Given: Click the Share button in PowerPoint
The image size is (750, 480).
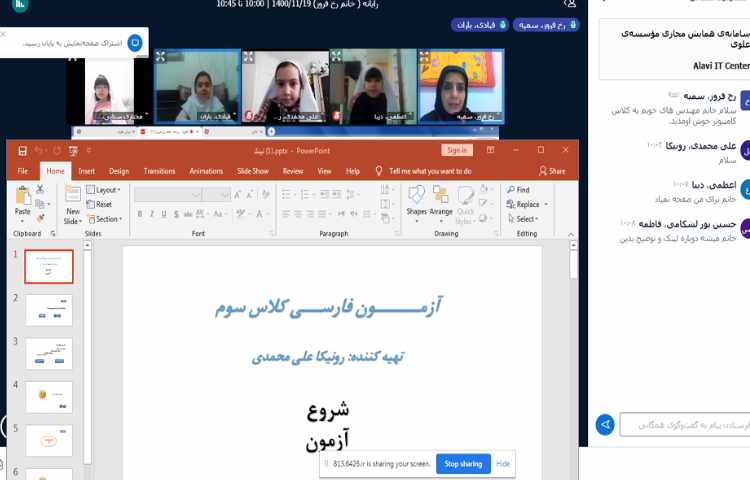Looking at the screenshot, I should [552, 171].
